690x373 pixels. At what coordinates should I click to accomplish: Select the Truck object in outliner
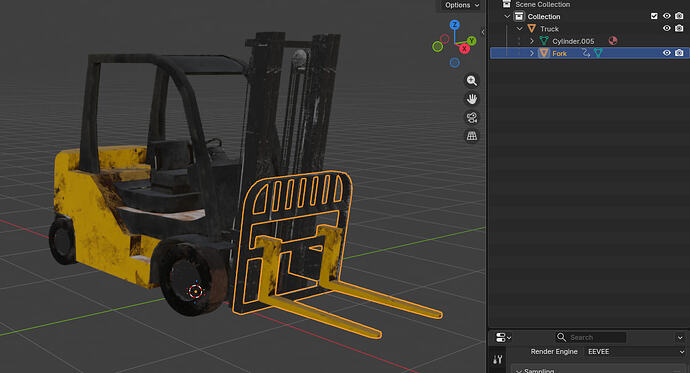tap(549, 29)
